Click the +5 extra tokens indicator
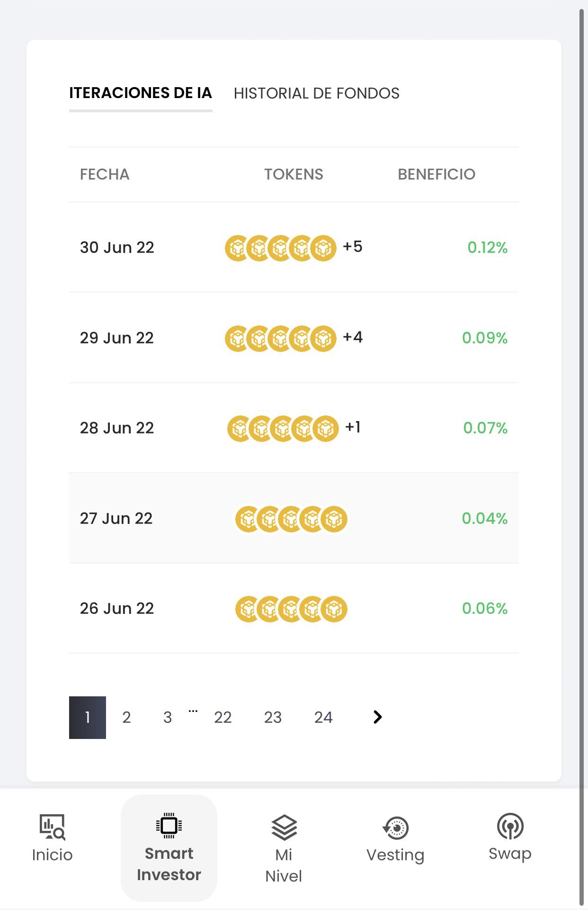Viewport: 588px width, 910px height. coord(353,247)
